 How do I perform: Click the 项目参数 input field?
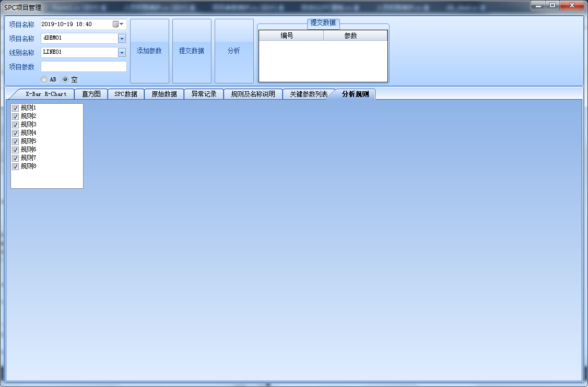pos(84,66)
